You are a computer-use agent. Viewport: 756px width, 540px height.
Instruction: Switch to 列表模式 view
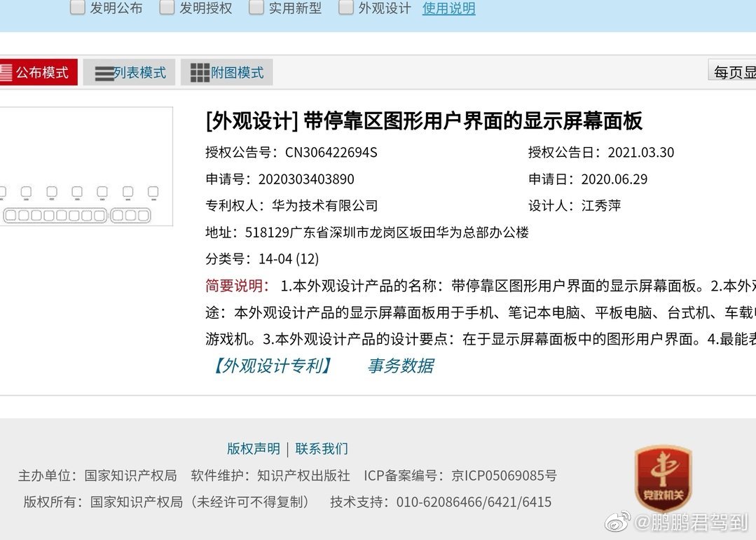pyautogui.click(x=129, y=72)
